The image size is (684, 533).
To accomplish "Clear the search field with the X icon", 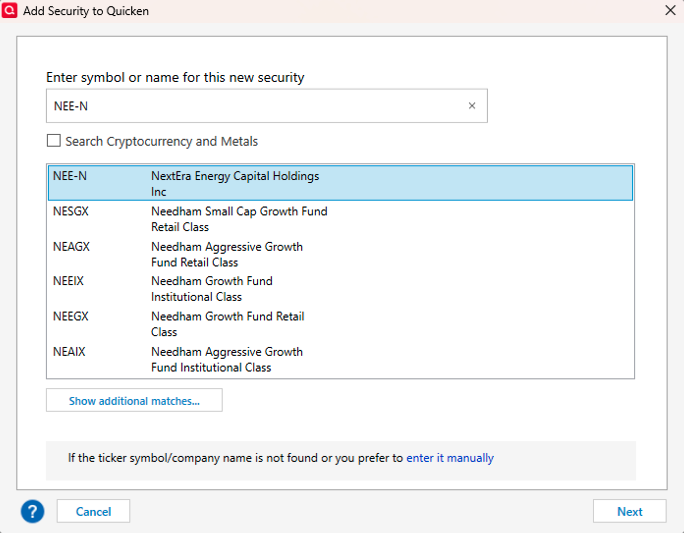I will 472,106.
